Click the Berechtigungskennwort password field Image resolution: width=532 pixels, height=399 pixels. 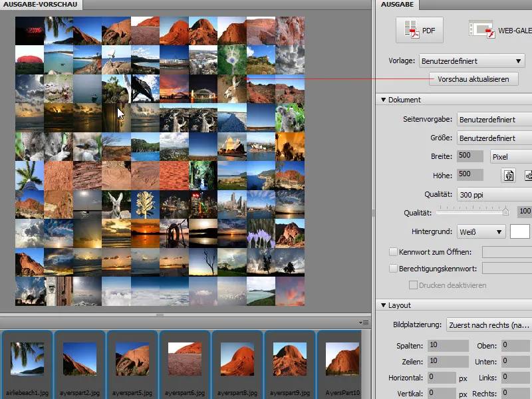coord(507,269)
